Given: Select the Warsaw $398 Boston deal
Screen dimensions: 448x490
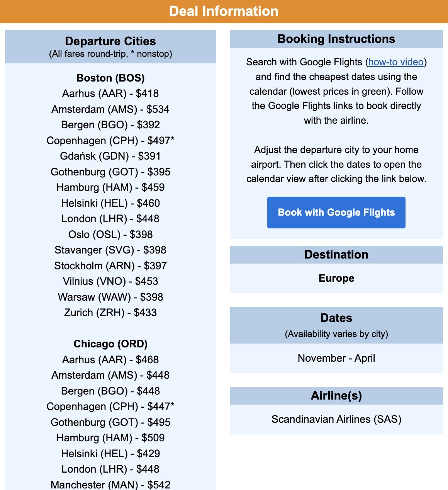Looking at the screenshot, I should point(110,297).
